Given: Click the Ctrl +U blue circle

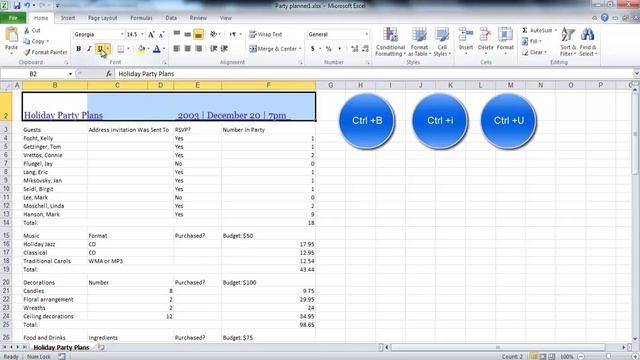Looking at the screenshot, I should click(509, 121).
